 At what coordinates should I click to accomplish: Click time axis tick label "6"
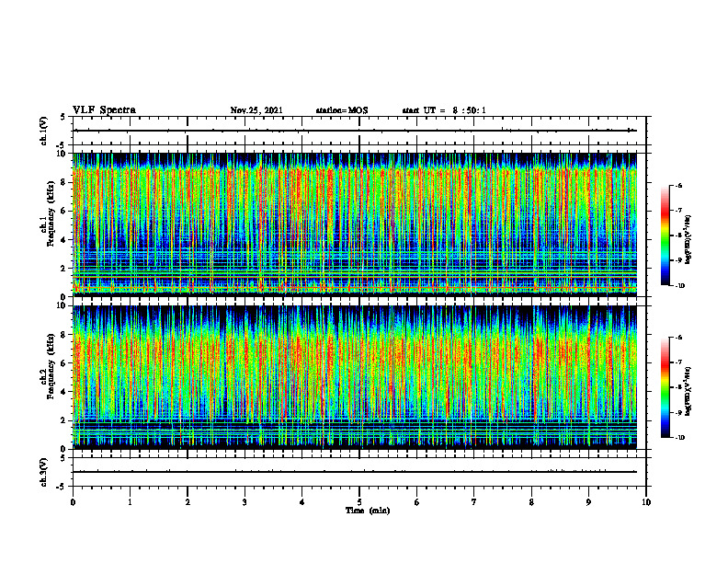coord(417,502)
